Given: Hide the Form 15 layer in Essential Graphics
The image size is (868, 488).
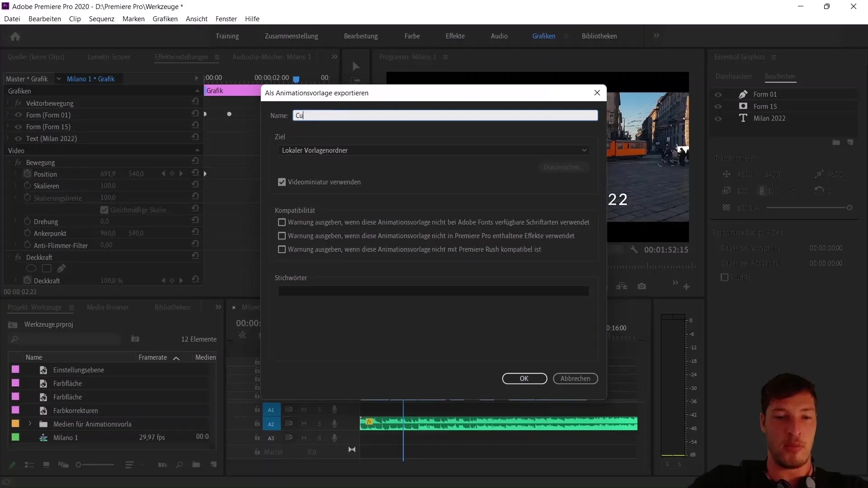Looking at the screenshot, I should (718, 107).
